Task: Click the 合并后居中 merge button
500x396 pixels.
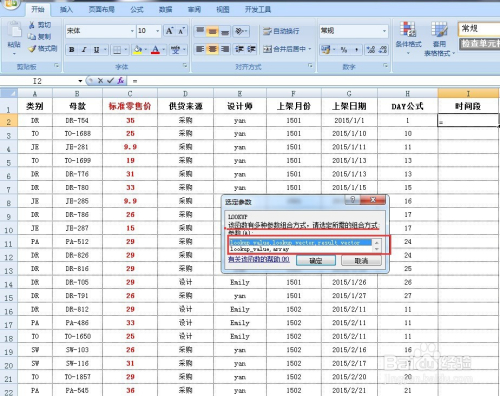Action: [x=284, y=49]
